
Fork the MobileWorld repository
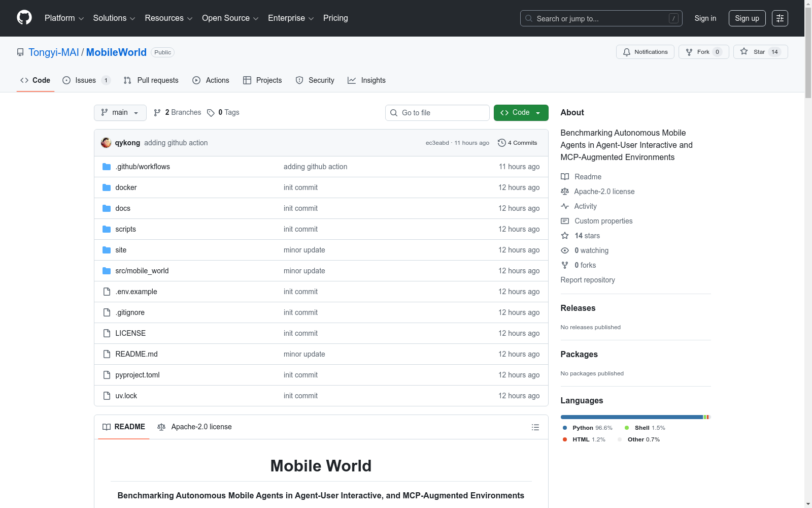point(703,52)
